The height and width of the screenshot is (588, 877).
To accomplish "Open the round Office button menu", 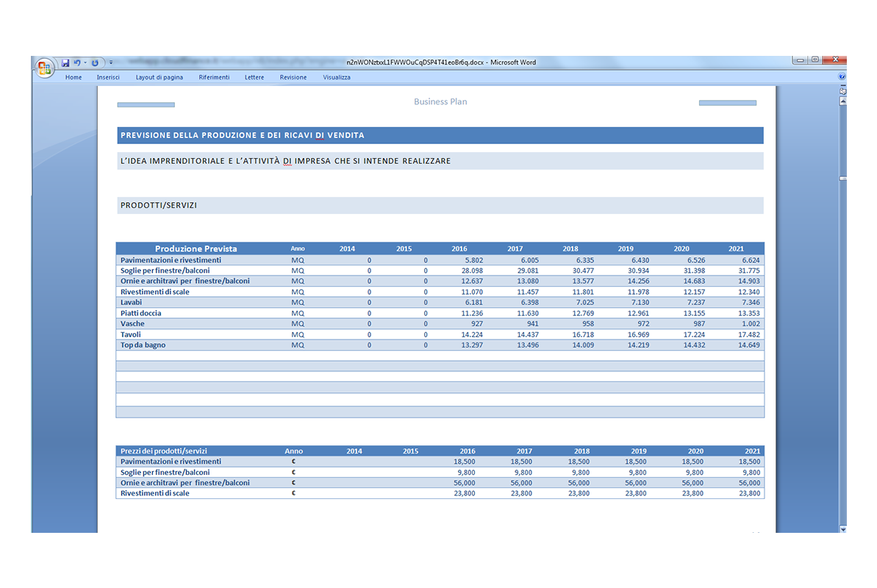I will [x=44, y=68].
